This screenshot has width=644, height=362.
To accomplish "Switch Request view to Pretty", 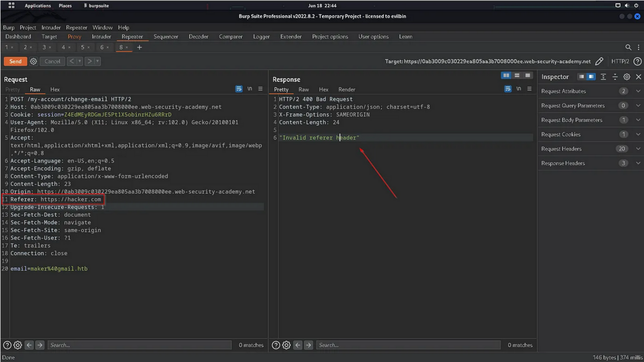I will coord(12,90).
